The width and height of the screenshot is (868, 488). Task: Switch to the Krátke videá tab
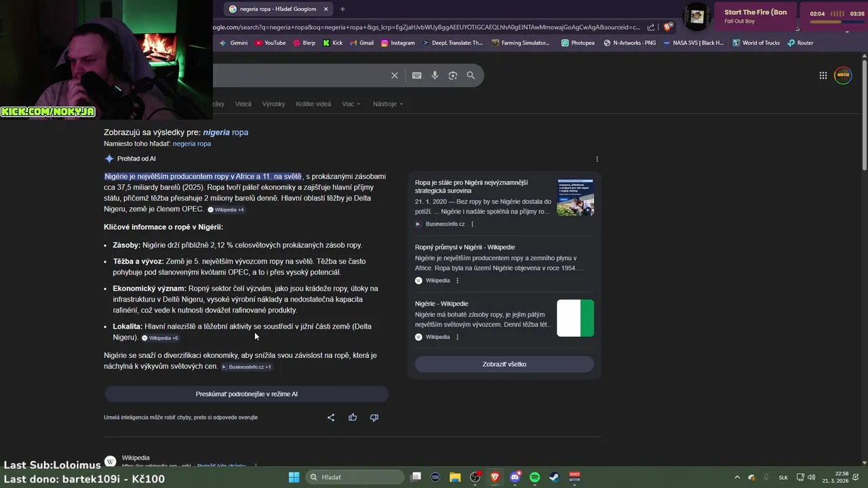[x=313, y=104]
